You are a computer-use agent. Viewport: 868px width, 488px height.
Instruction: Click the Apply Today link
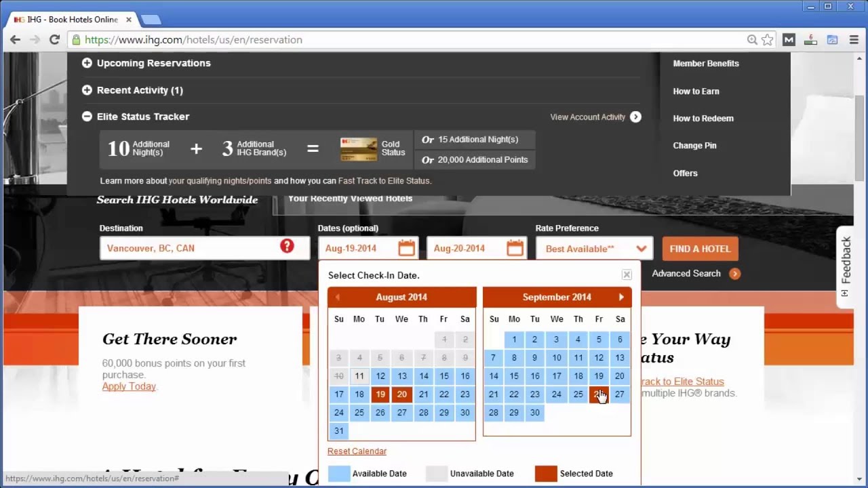tap(129, 386)
